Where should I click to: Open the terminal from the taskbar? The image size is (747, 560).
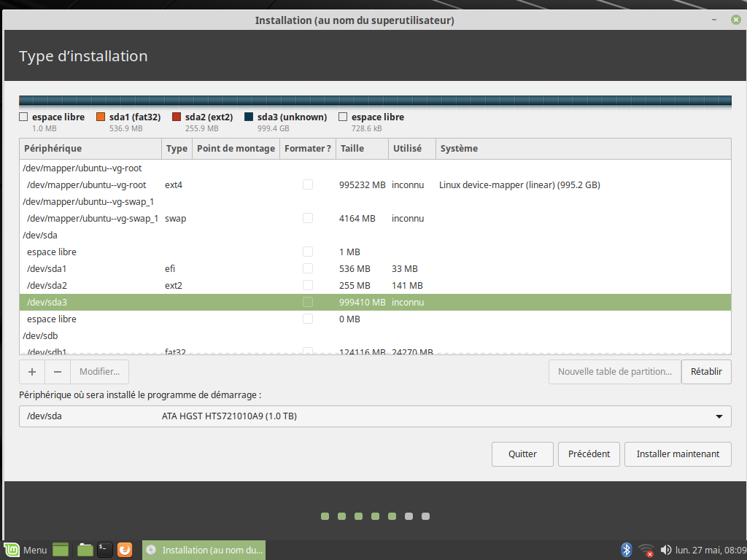tap(105, 550)
